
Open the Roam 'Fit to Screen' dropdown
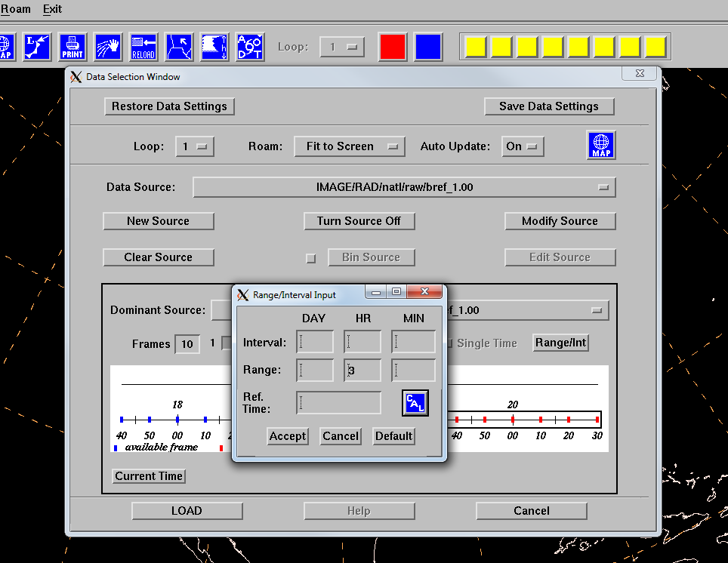point(350,146)
